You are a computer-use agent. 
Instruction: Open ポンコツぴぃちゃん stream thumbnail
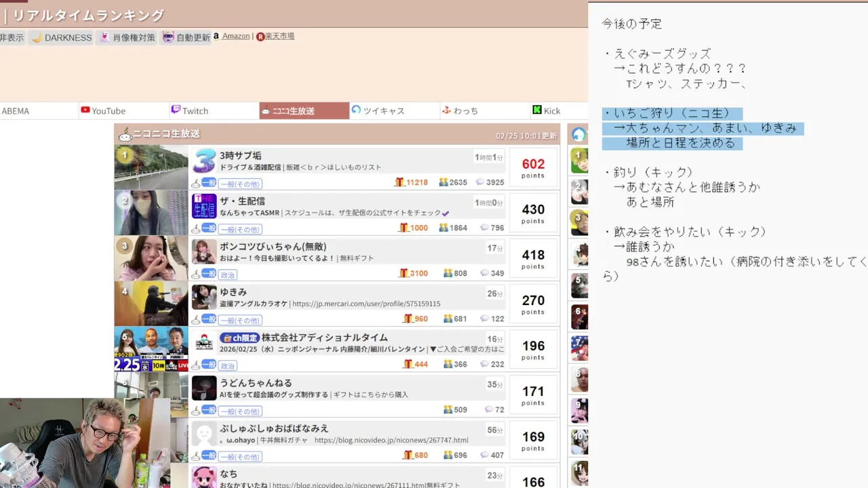151,258
